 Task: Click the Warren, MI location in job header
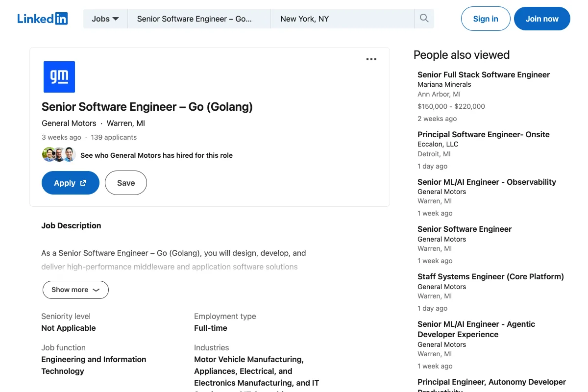click(x=126, y=123)
